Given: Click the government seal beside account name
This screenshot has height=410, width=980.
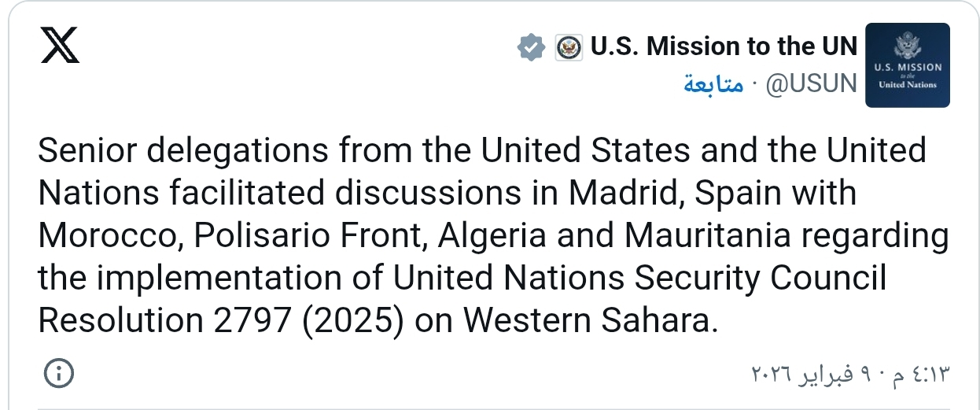Looking at the screenshot, I should pyautogui.click(x=569, y=48).
